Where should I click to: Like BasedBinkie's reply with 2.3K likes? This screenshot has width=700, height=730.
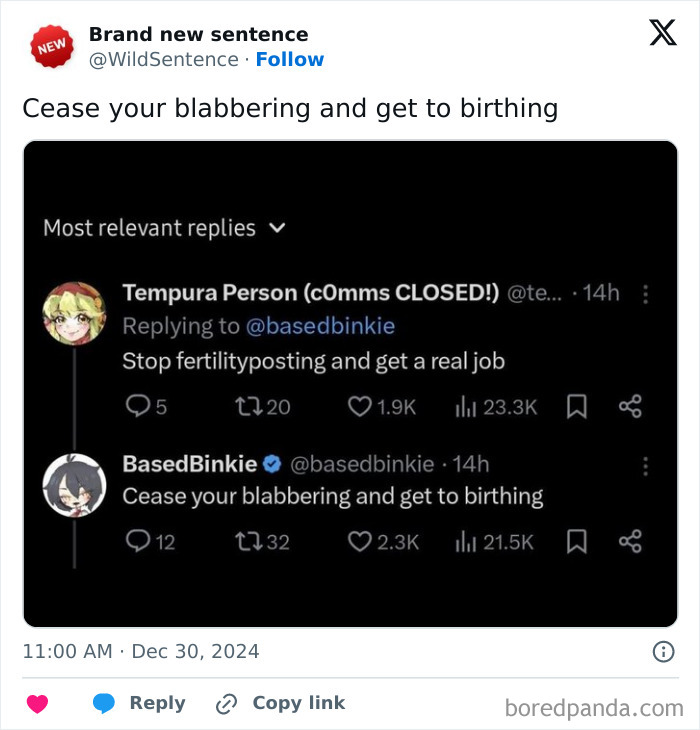pyautogui.click(x=359, y=542)
